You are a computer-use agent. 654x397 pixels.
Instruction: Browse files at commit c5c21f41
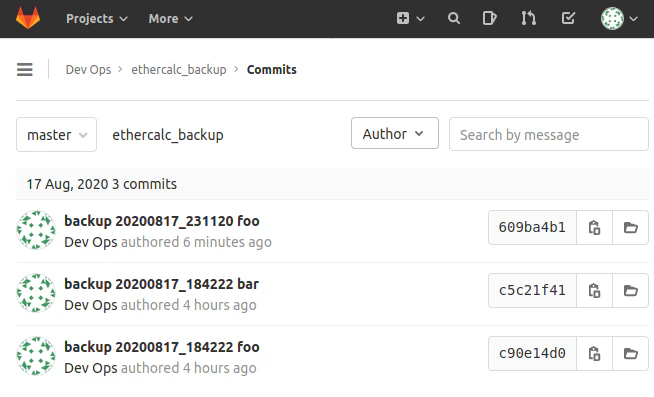pyautogui.click(x=631, y=291)
